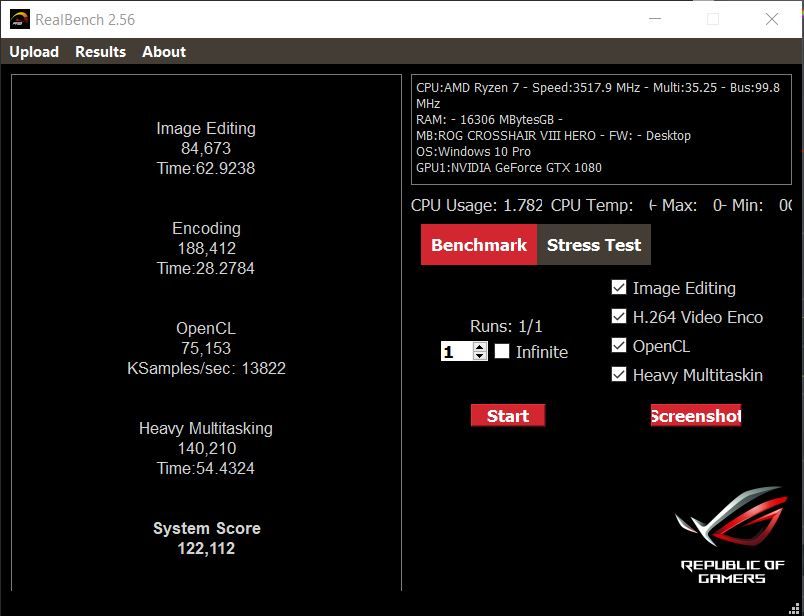This screenshot has height=616, width=804.
Task: Click the runs number input field
Action: (457, 351)
